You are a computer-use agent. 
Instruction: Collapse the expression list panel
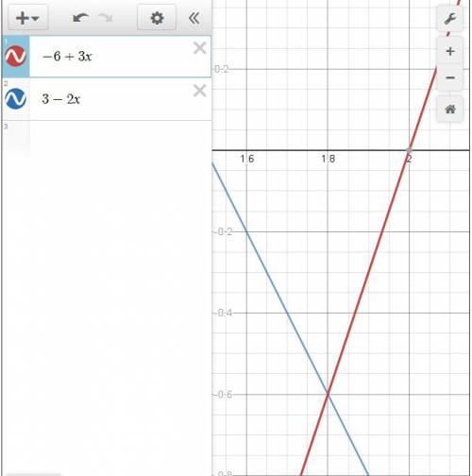pyautogui.click(x=194, y=18)
